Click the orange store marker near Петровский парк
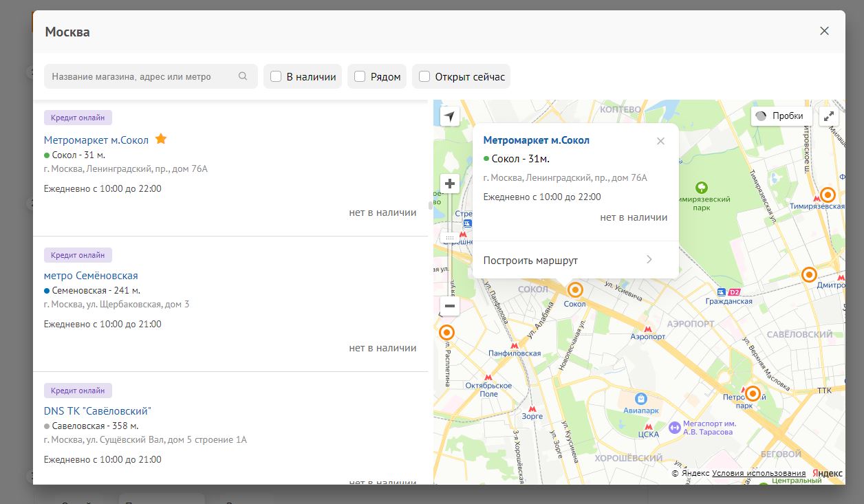Screen dimensions: 864x504 click(753, 394)
